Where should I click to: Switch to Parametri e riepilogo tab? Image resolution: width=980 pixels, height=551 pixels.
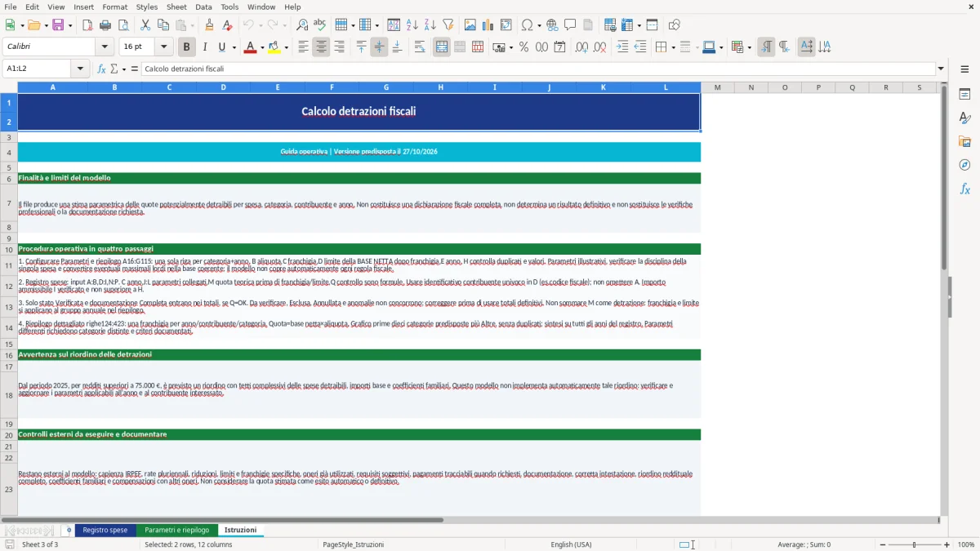(x=177, y=530)
